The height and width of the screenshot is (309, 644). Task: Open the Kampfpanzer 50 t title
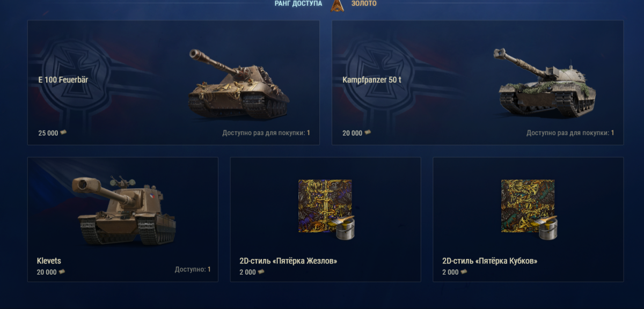click(x=372, y=79)
